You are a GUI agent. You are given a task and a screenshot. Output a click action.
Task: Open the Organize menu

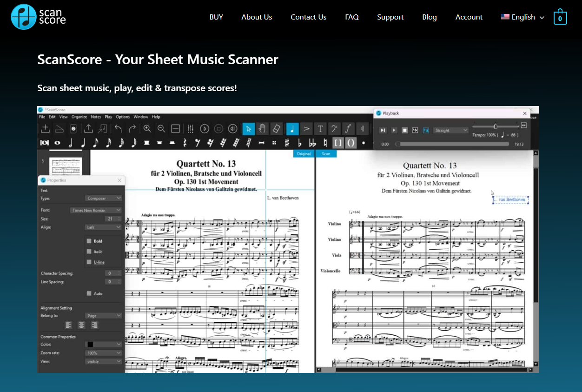click(x=79, y=117)
